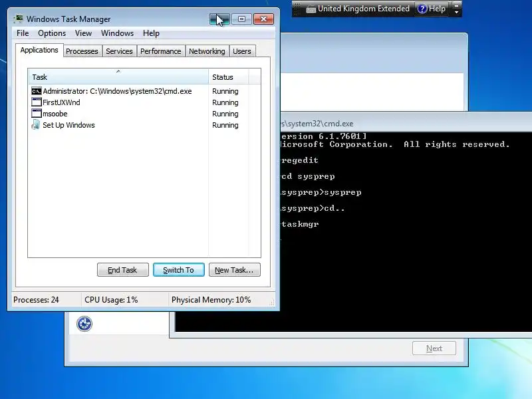532x399 pixels.
Task: Switch to the Users tab
Action: 242,51
